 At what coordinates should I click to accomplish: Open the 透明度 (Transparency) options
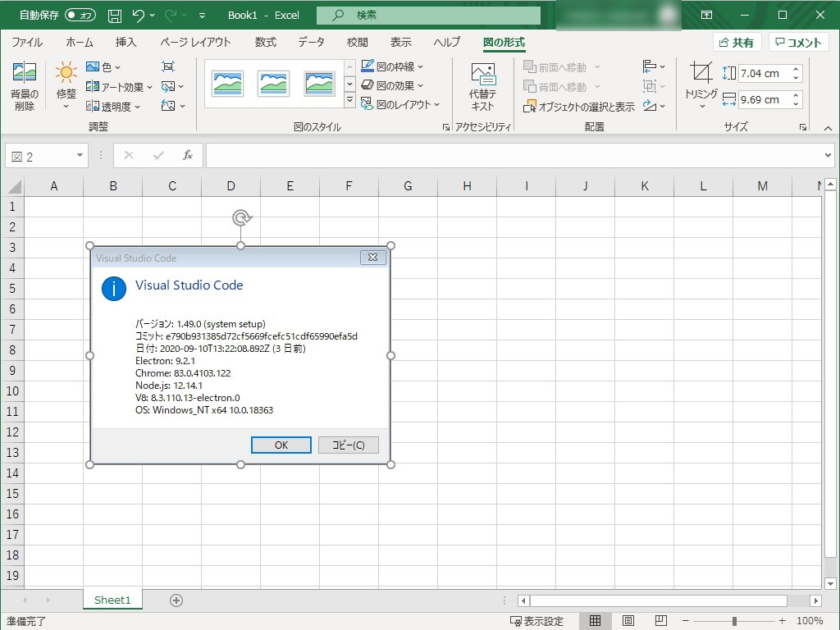tap(111, 105)
